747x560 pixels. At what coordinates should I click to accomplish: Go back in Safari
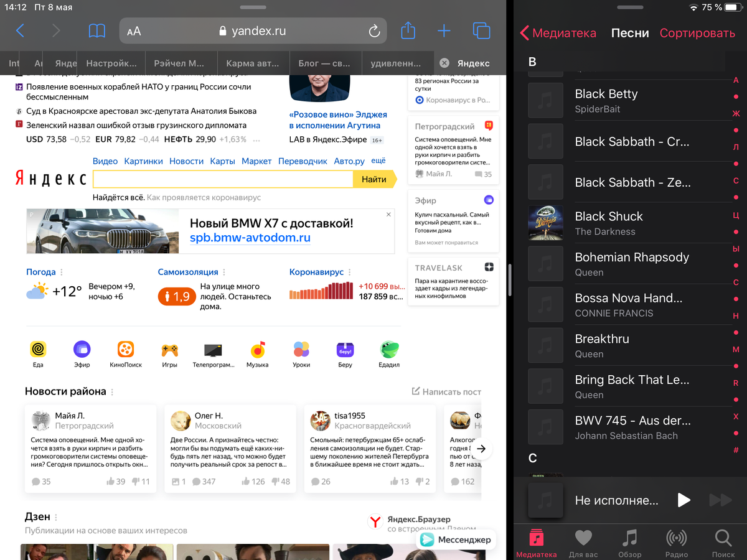coord(21,30)
